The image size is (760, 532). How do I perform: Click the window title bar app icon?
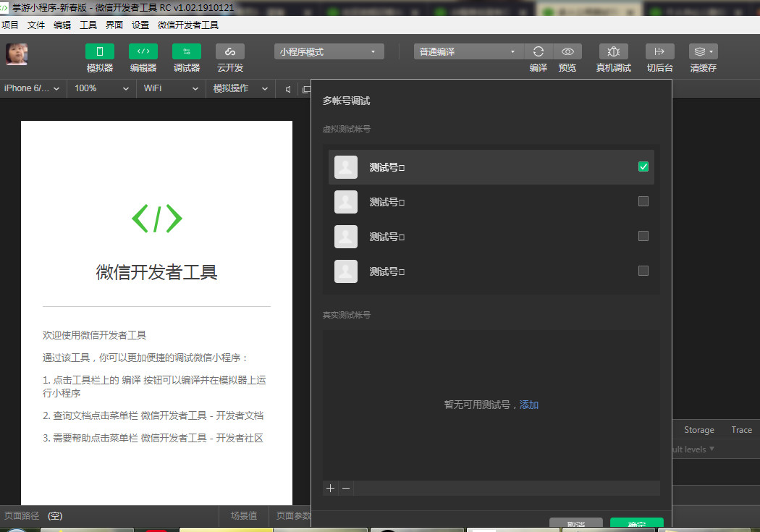[4, 7]
